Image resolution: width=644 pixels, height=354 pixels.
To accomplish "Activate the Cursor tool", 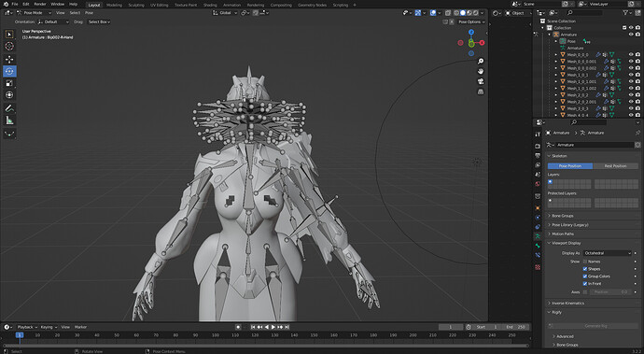I will pyautogui.click(x=9, y=46).
